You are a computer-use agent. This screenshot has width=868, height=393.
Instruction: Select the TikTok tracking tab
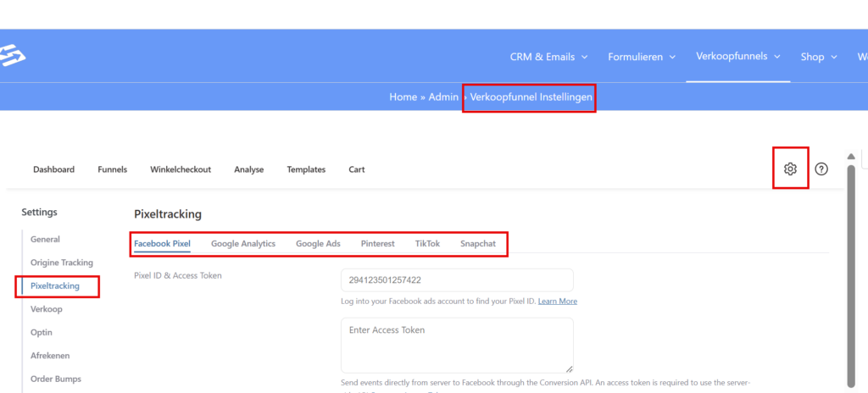(427, 243)
